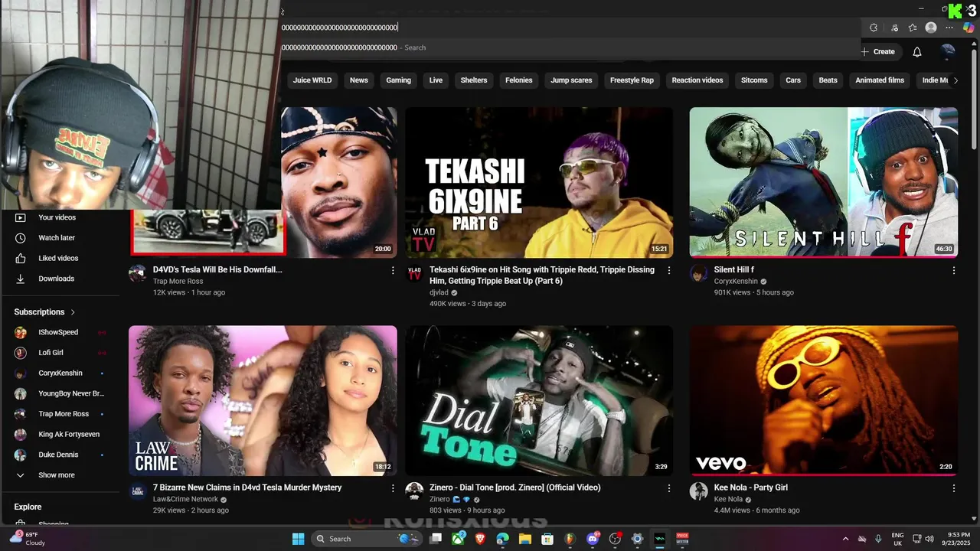Click the microphone icon in system tray
Screen dimensions: 980x551
coord(878,539)
